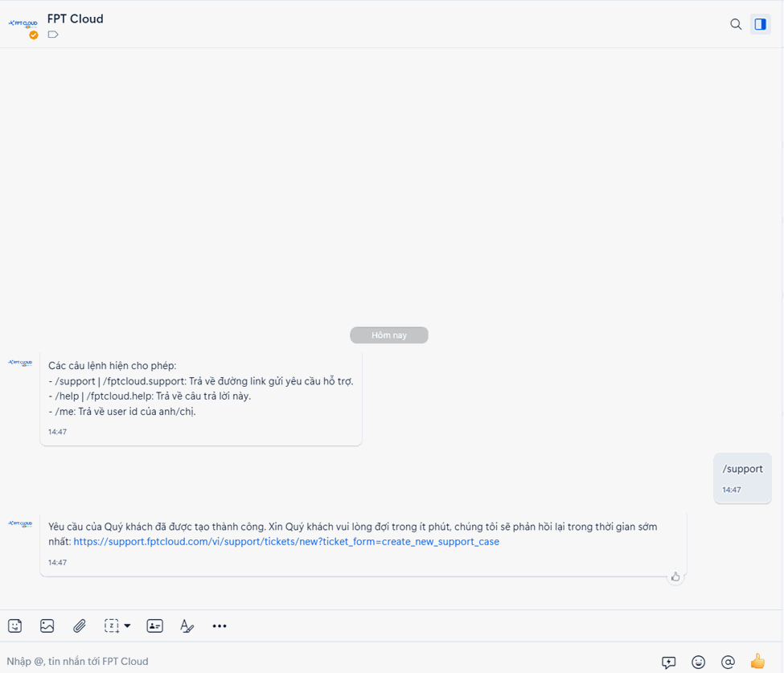Click '/support | /fptcloud.support' command line

201,381
